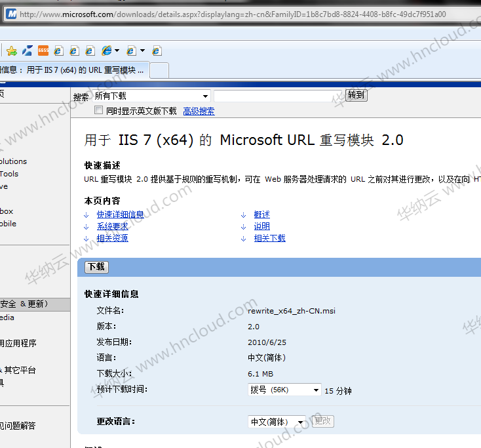Follow the 系统要求 link
The height and width of the screenshot is (448, 481).
(113, 226)
